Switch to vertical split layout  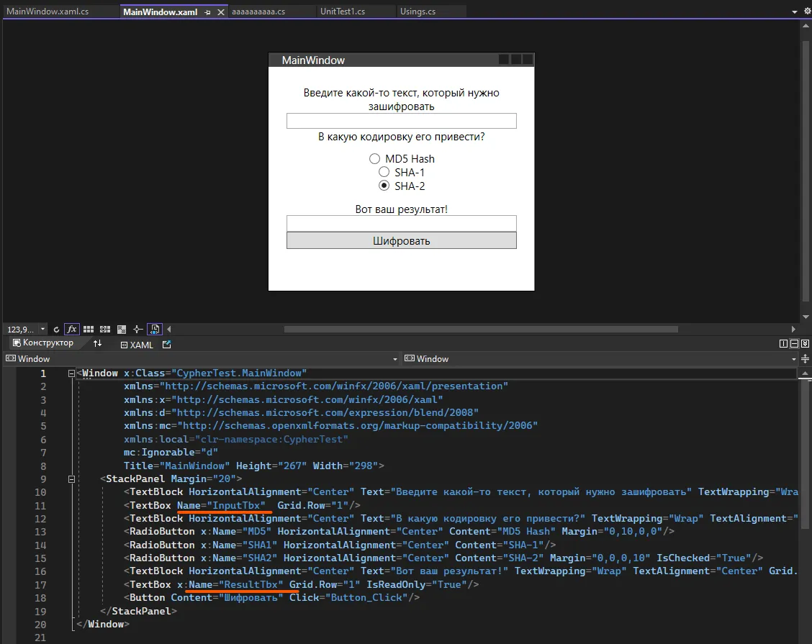coord(783,344)
